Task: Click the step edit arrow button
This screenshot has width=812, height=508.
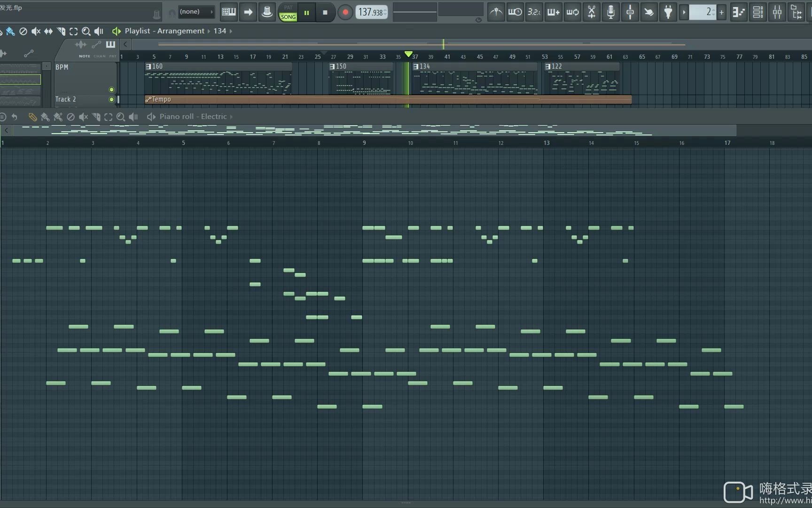Action: 248,12
